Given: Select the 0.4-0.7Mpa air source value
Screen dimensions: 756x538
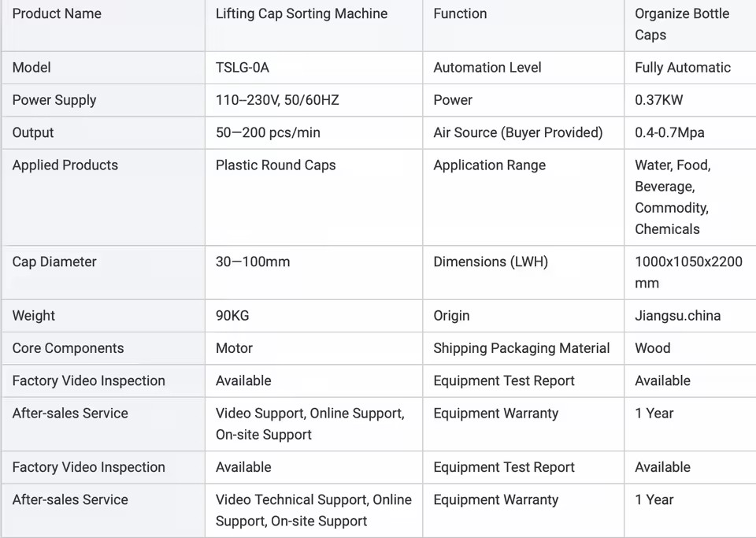Looking at the screenshot, I should pos(669,132).
